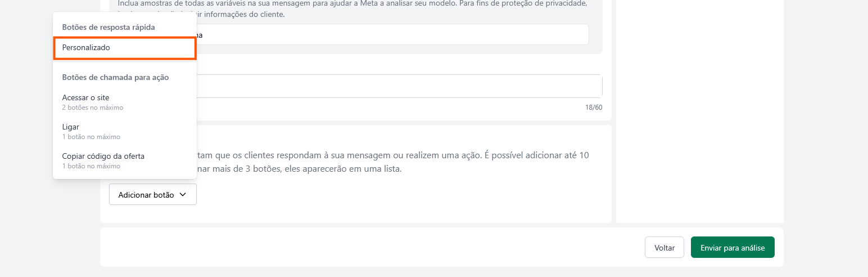868x277 pixels.
Task: Click the blank area left of Voltar
Action: click(371, 248)
